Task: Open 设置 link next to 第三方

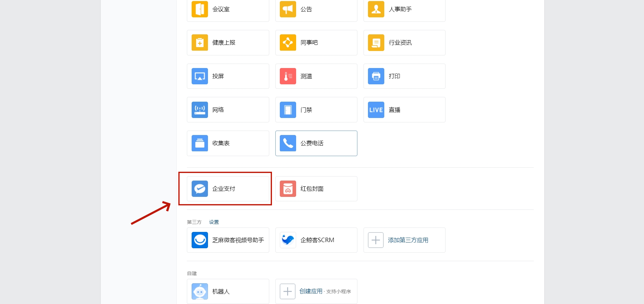Action: (x=214, y=222)
